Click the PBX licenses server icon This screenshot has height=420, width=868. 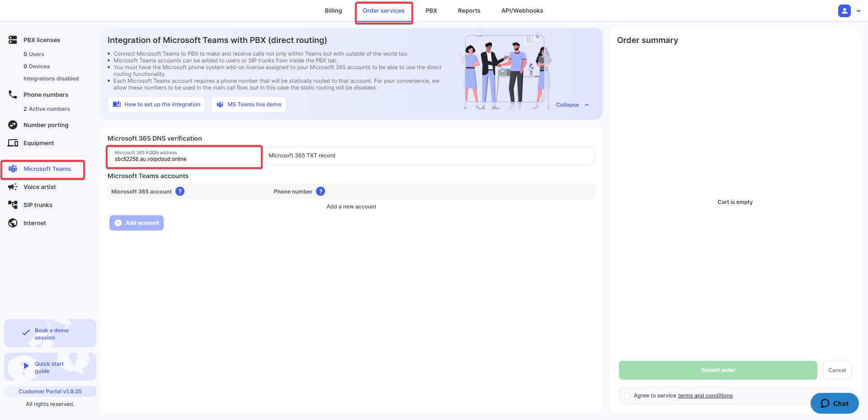click(x=13, y=40)
